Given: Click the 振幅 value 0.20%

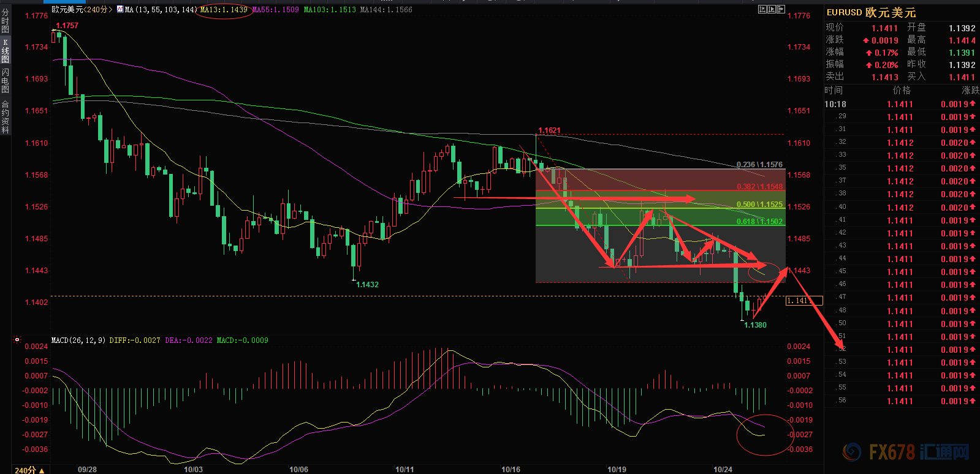Looking at the screenshot, I should coord(886,65).
